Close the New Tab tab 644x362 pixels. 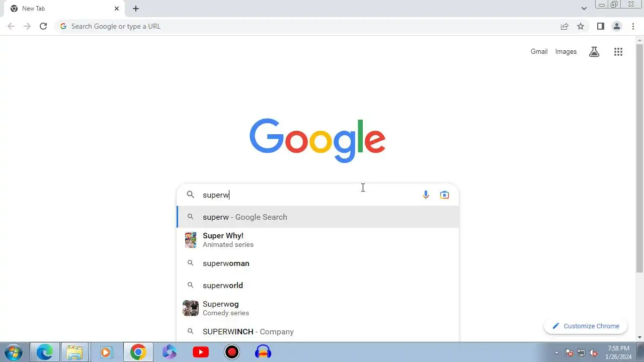(x=117, y=9)
